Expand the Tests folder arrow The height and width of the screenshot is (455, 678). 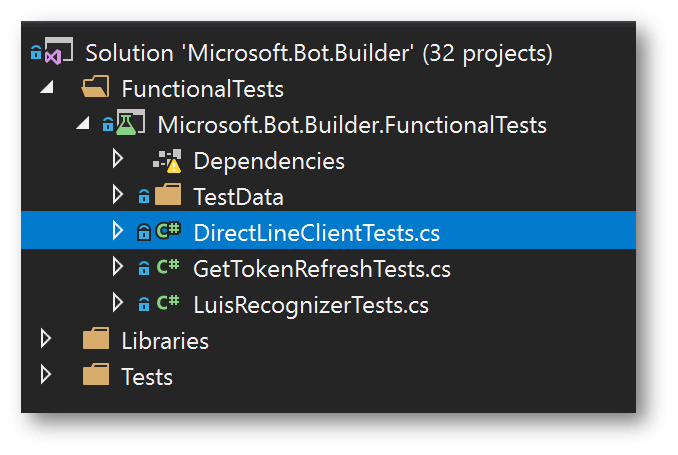point(46,376)
